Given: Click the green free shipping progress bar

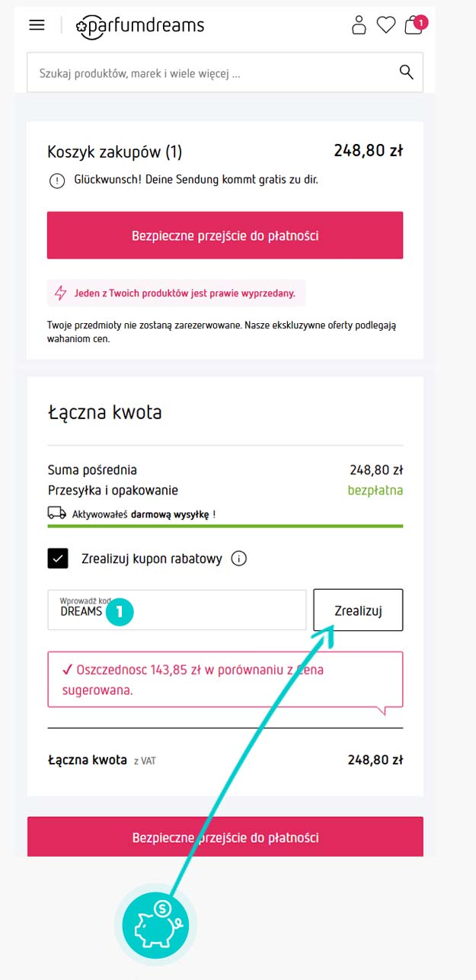Looking at the screenshot, I should pyautogui.click(x=225, y=526).
